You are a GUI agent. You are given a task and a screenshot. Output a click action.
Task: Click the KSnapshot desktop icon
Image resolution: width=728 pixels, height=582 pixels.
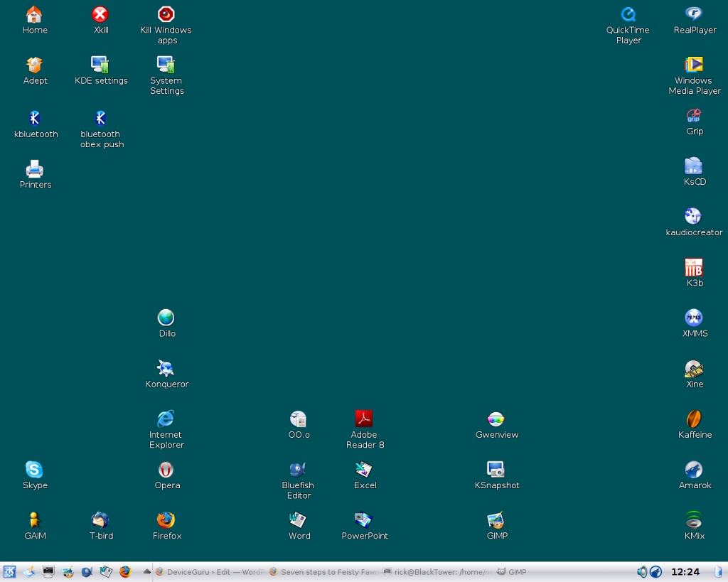496,470
